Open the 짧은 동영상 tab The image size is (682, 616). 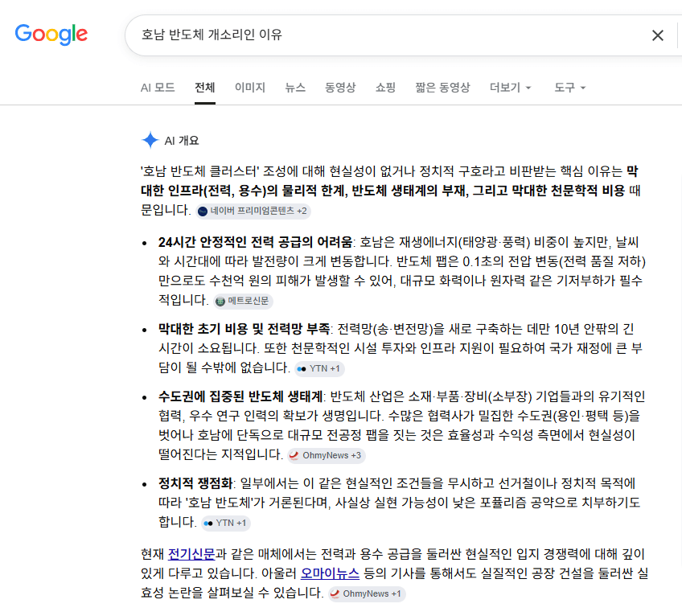pyautogui.click(x=443, y=88)
